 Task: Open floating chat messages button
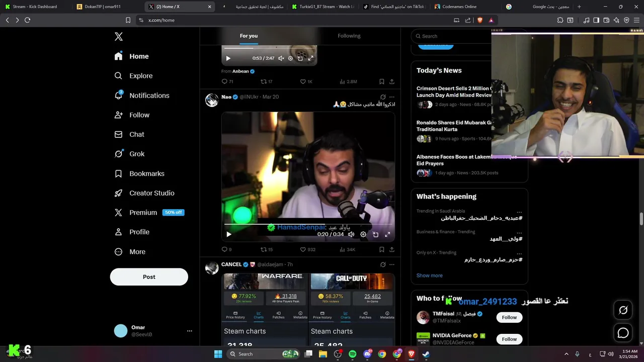623,333
